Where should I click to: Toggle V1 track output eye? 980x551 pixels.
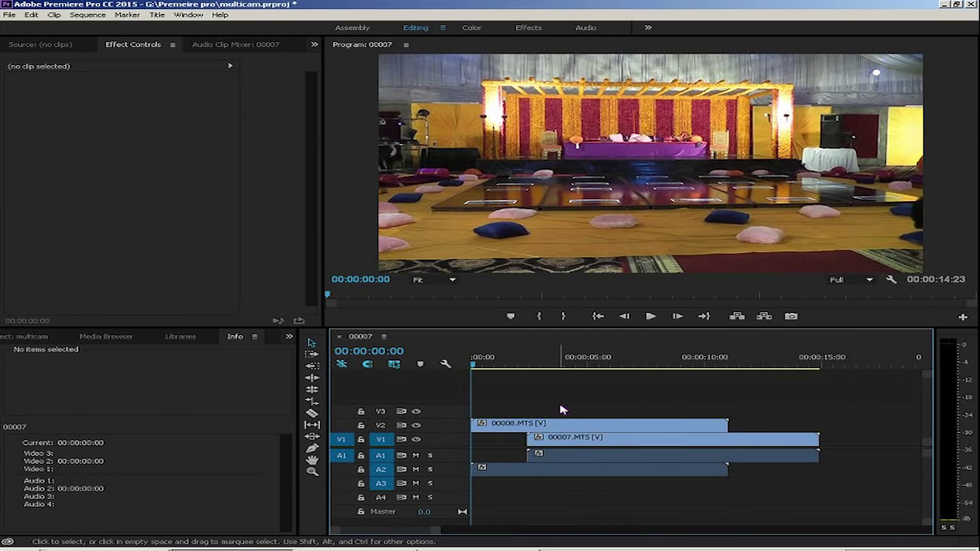point(416,439)
